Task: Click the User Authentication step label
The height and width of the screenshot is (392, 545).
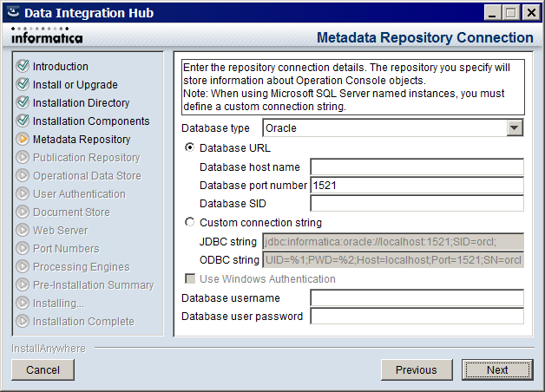Action: 79,193
